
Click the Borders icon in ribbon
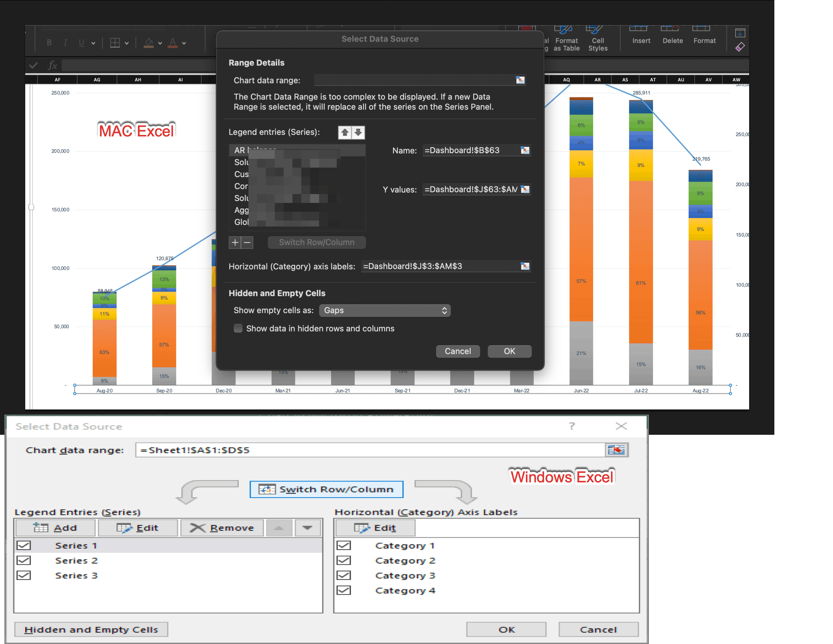point(115,43)
